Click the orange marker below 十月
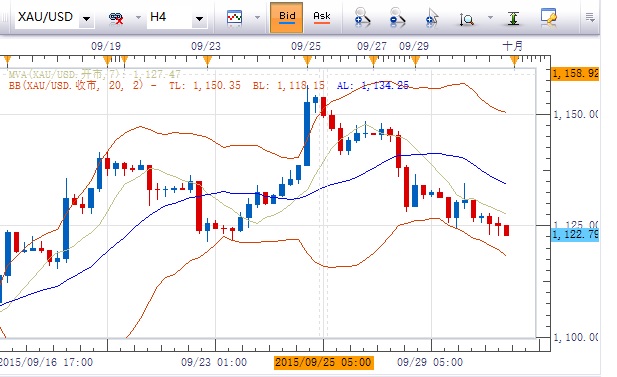Screen dimensions: 617x377 [514, 61]
